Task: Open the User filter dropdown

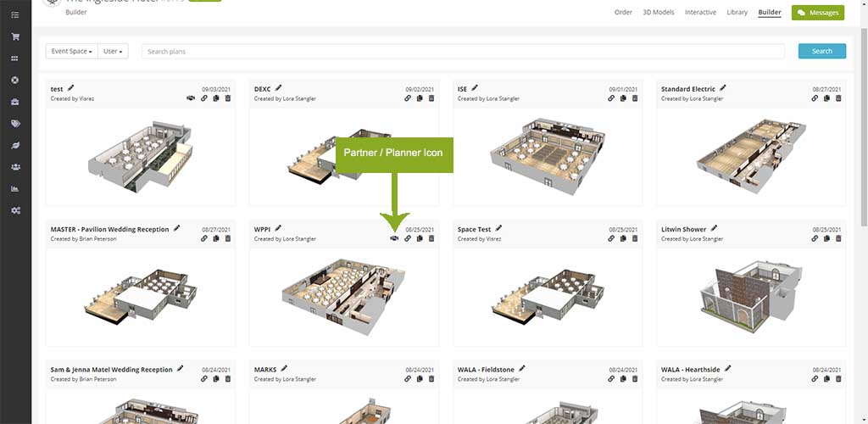Action: (x=114, y=52)
